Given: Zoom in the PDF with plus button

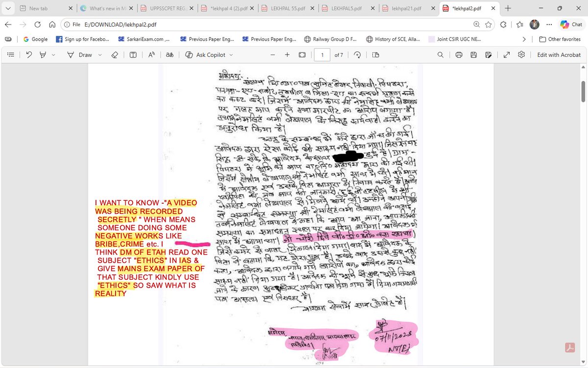Looking at the screenshot, I should point(287,55).
